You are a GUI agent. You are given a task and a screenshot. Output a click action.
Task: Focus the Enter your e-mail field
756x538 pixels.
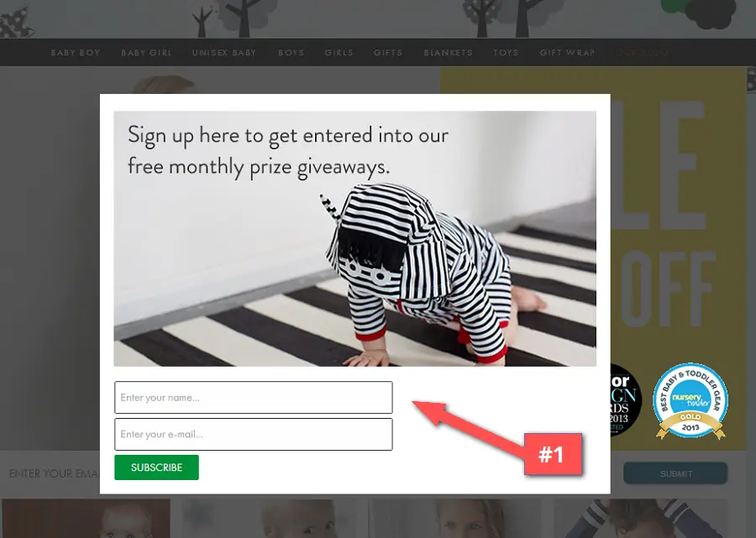[253, 435]
